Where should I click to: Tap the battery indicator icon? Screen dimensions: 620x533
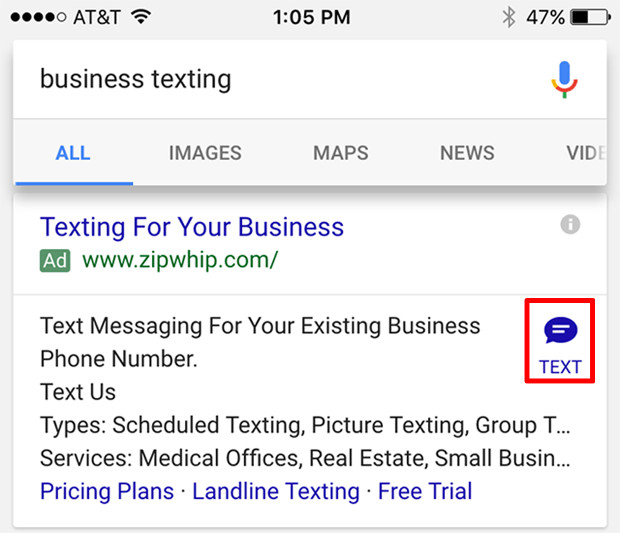[591, 17]
